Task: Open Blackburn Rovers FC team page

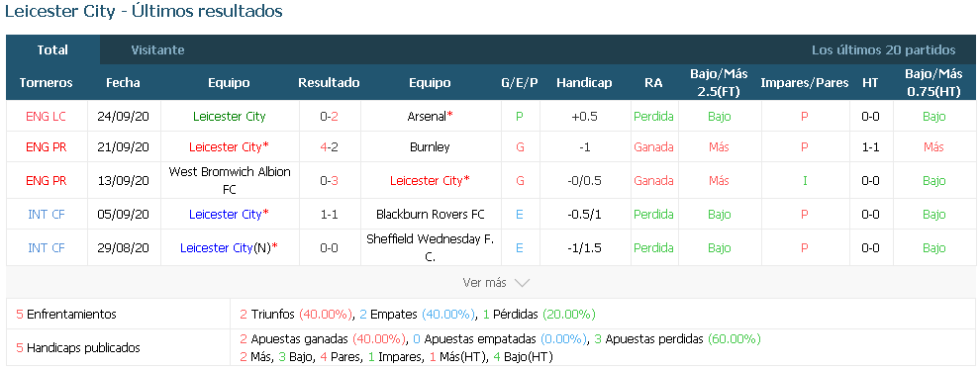Action: click(430, 215)
